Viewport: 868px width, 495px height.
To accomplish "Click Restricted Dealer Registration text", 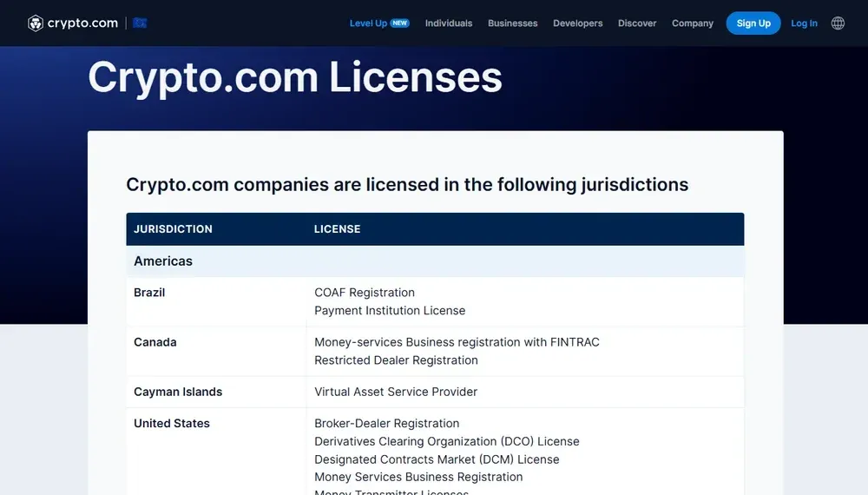I will point(396,360).
